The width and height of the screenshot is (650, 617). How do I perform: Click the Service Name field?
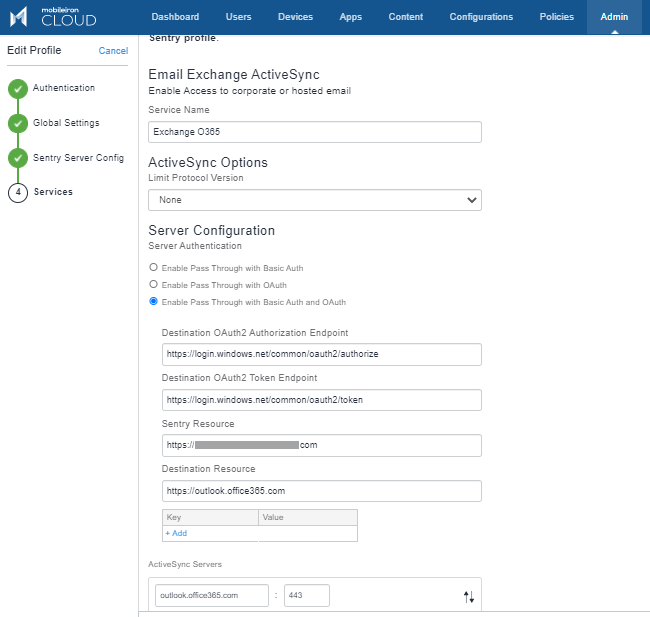pos(315,132)
